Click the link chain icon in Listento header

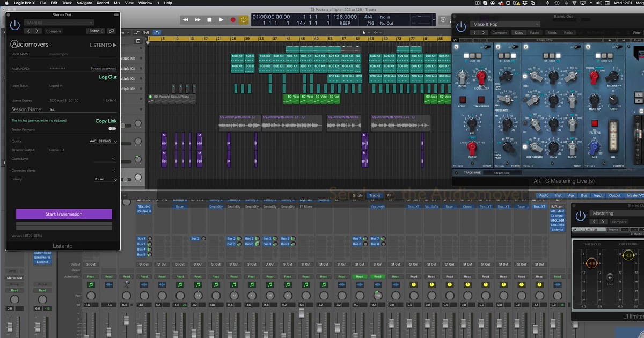[x=111, y=31]
